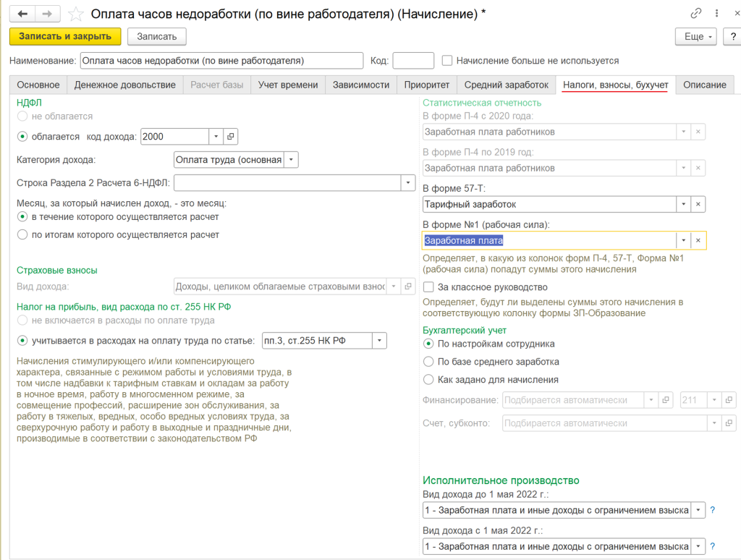Open the Описание tab
Screen dimensions: 741x560
[x=705, y=85]
